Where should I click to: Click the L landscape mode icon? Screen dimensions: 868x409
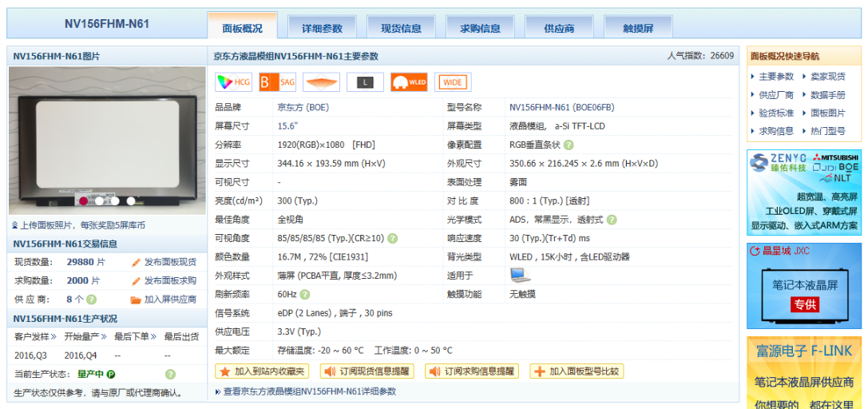pos(366,82)
